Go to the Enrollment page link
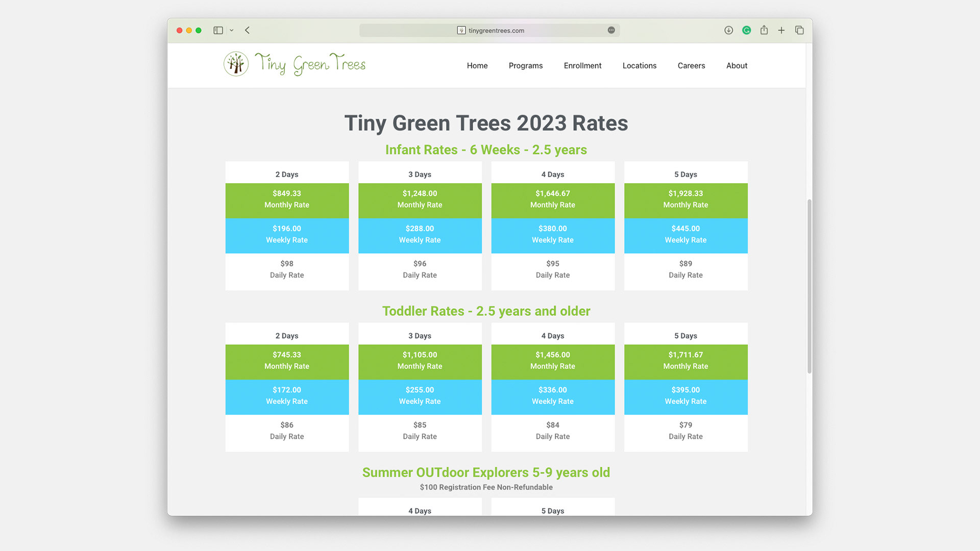The width and height of the screenshot is (980, 551). (582, 66)
